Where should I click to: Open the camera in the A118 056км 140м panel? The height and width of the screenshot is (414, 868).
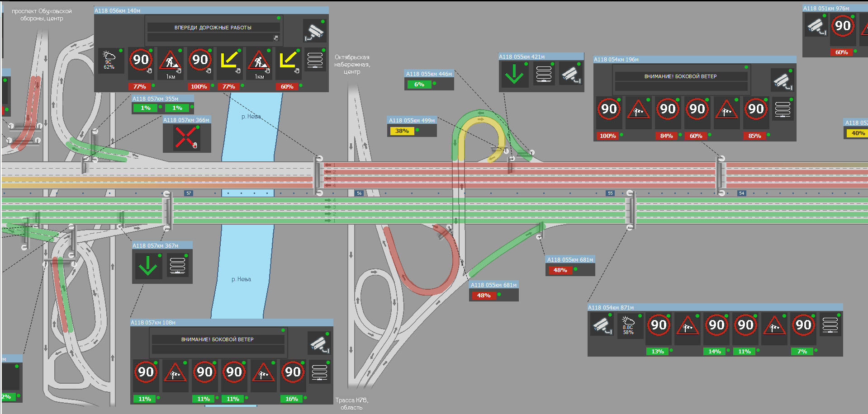click(314, 31)
